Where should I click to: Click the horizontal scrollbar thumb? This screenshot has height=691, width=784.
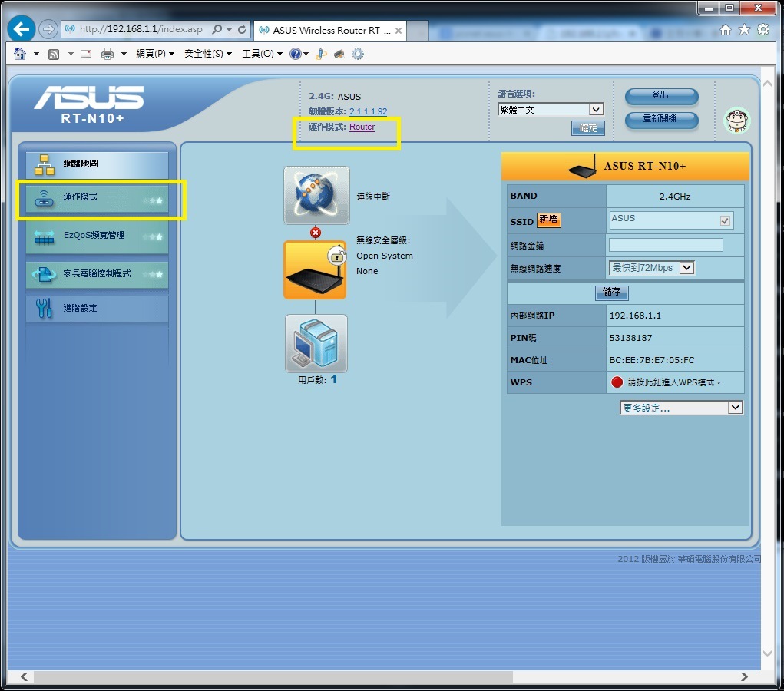(x=273, y=677)
